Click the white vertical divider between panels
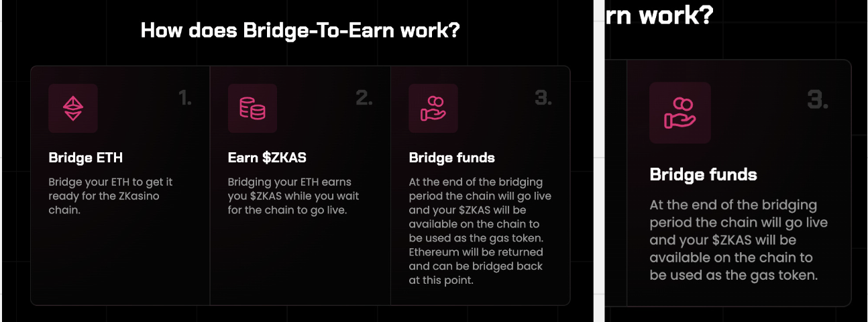868x322 pixels. coord(599,161)
